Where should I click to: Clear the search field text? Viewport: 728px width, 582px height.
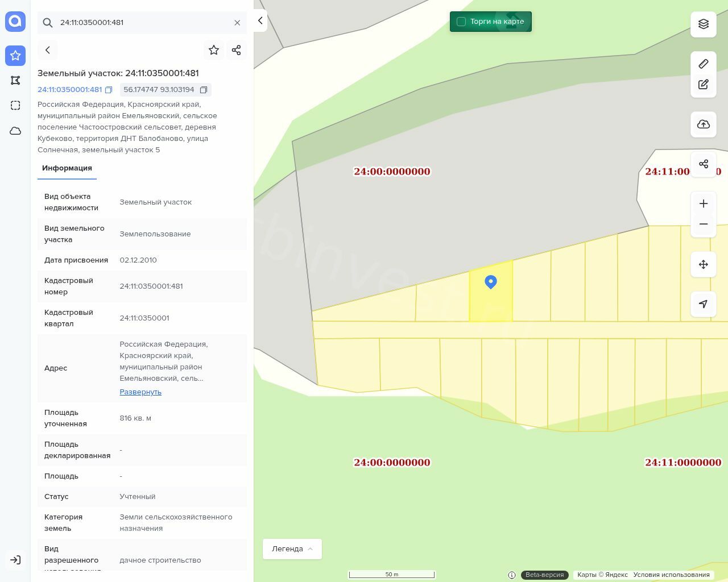coord(237,23)
